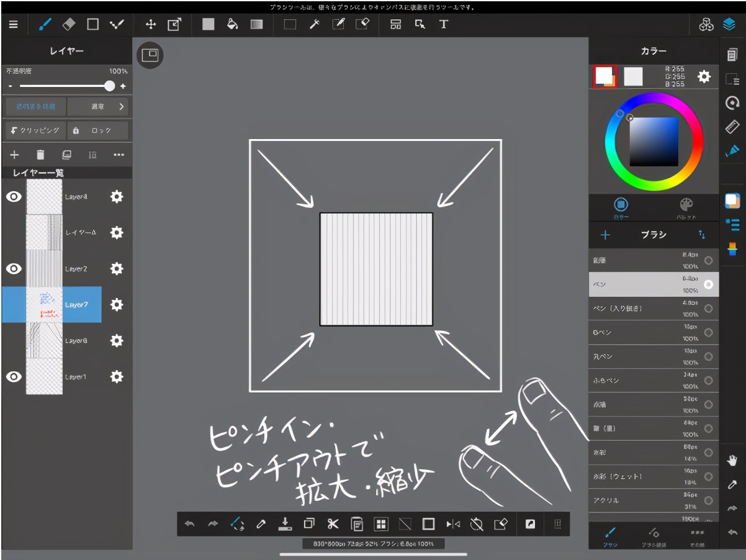Select the Move tool with four arrows
This screenshot has width=746, height=560.
150,24
